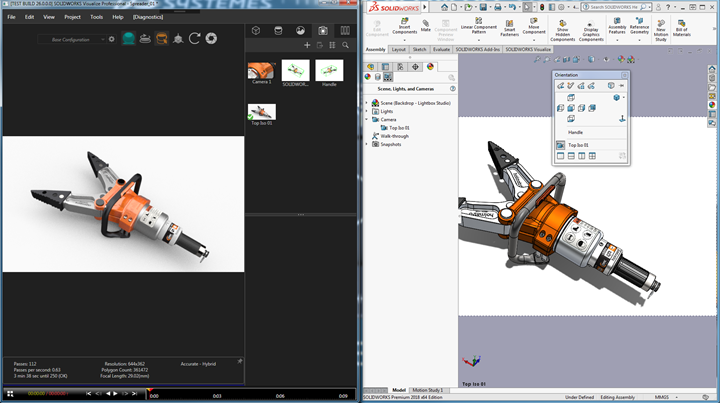Expand the Scene (Backdrop) tree node
This screenshot has height=403, width=720.
tap(367, 103)
